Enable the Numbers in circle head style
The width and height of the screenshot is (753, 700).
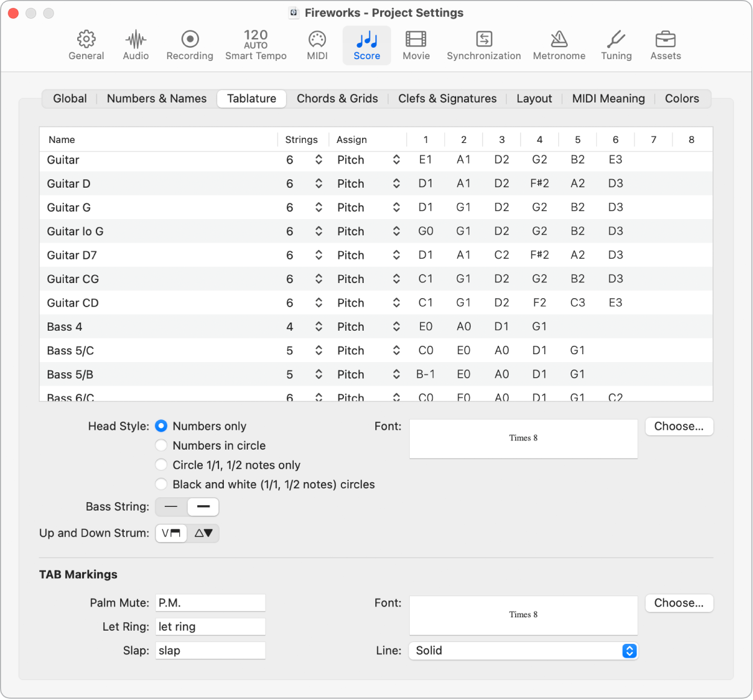click(161, 445)
